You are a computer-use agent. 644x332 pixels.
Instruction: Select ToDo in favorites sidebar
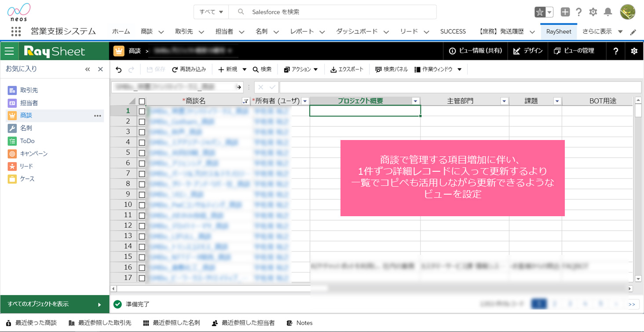click(x=27, y=141)
